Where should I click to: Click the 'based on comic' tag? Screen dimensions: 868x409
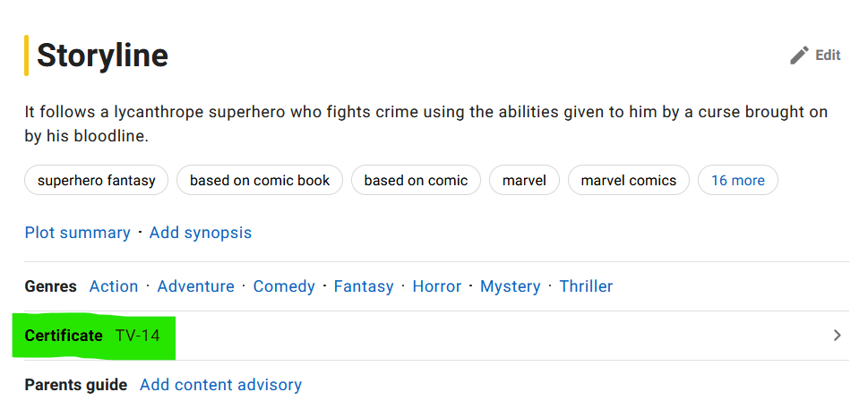click(416, 181)
